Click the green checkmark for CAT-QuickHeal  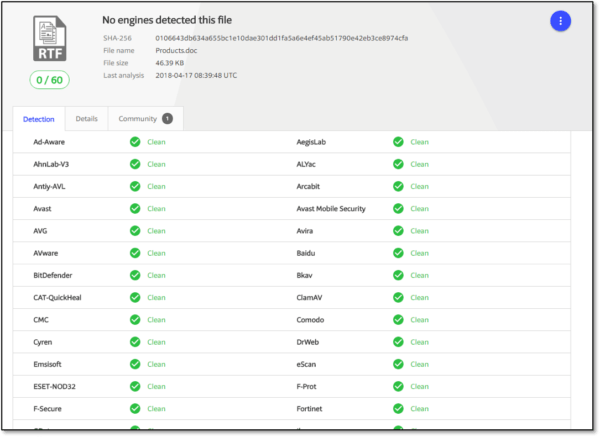click(135, 297)
